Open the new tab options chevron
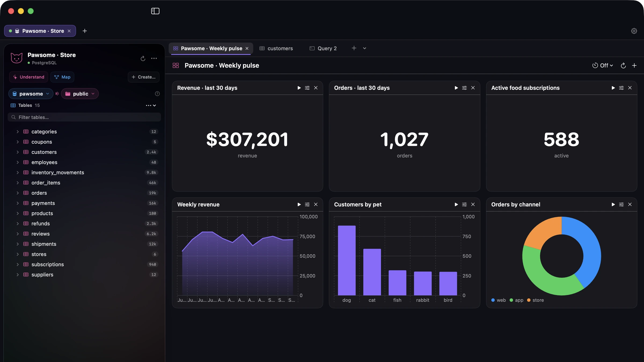Viewport: 644px width, 362px height. [364, 48]
